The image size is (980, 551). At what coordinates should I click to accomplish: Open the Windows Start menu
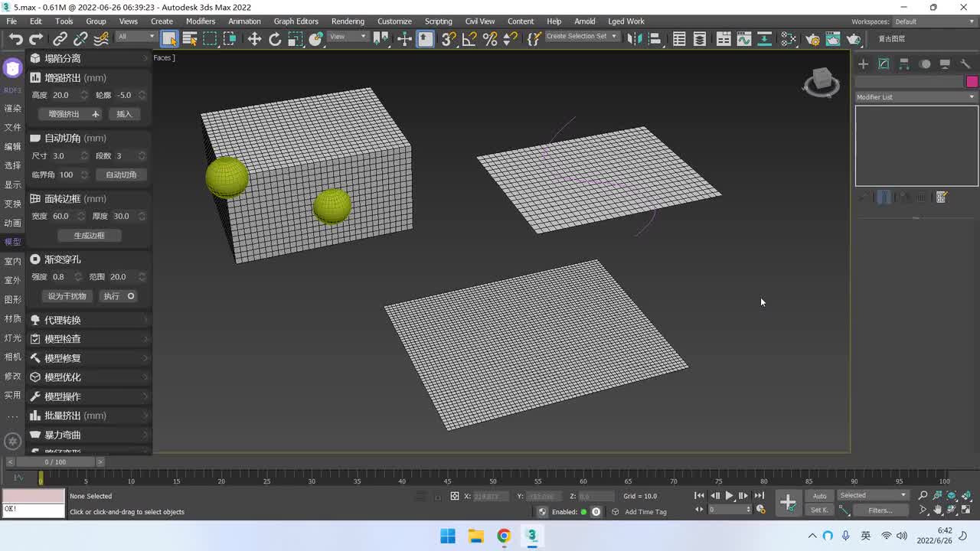[448, 536]
